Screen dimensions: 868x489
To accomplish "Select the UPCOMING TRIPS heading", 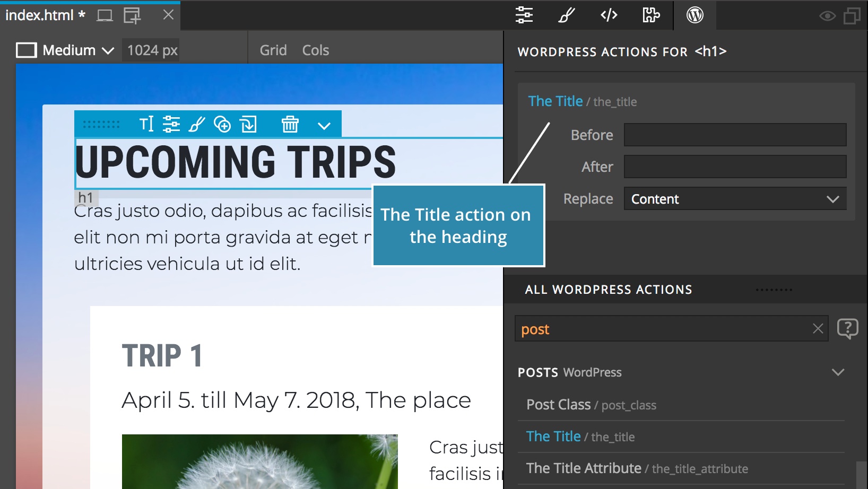I will (x=236, y=162).
